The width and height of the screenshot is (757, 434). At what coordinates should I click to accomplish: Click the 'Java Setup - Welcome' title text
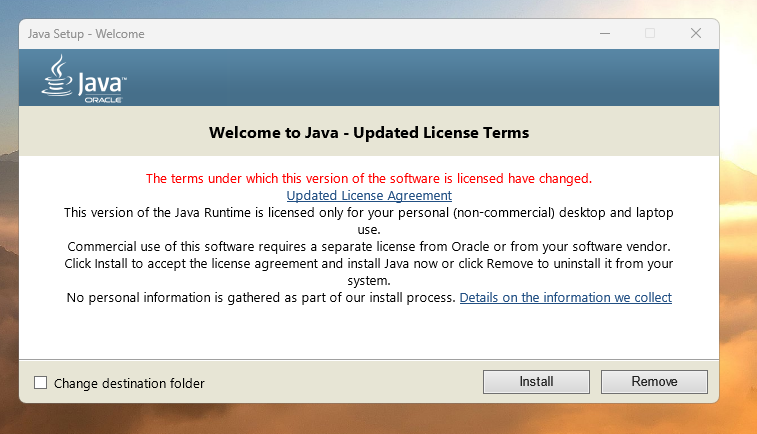[x=86, y=34]
